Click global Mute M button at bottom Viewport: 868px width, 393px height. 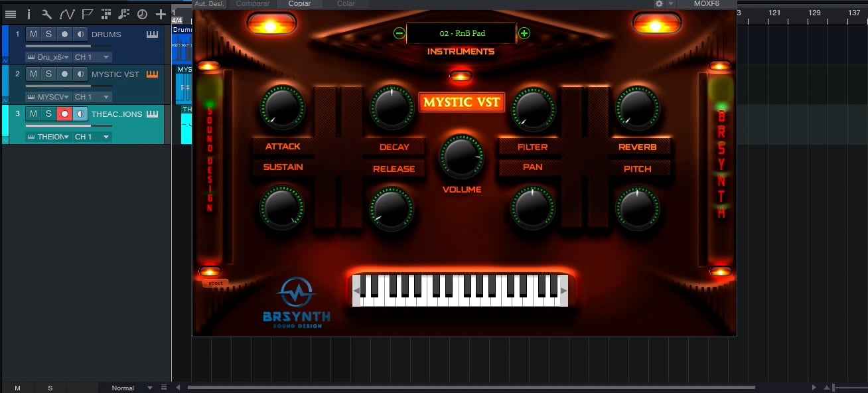[17, 388]
